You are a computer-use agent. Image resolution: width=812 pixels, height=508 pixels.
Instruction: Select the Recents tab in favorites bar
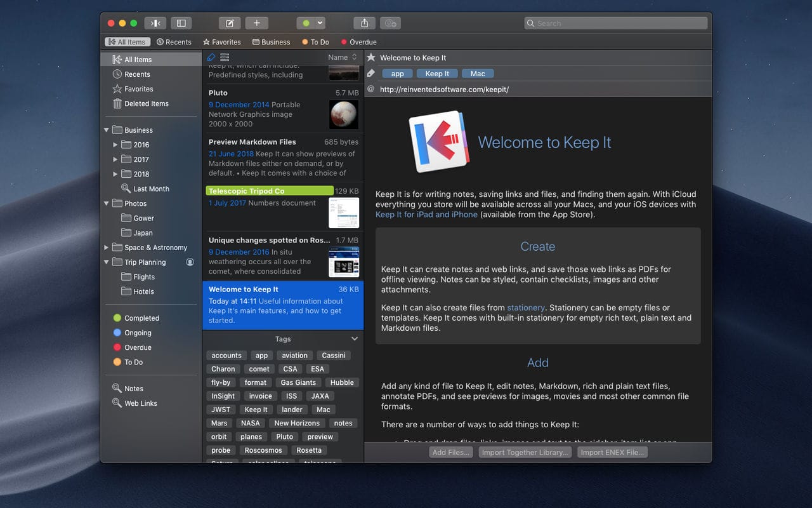coord(174,42)
